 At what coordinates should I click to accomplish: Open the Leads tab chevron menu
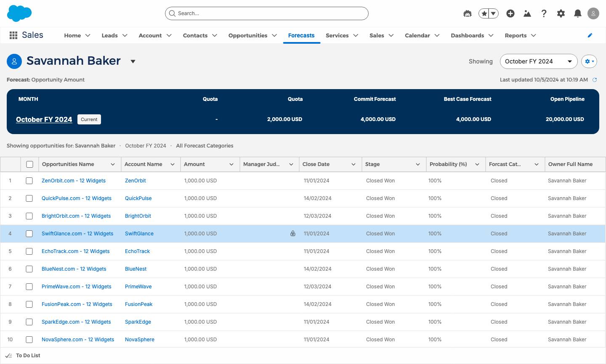click(x=125, y=35)
